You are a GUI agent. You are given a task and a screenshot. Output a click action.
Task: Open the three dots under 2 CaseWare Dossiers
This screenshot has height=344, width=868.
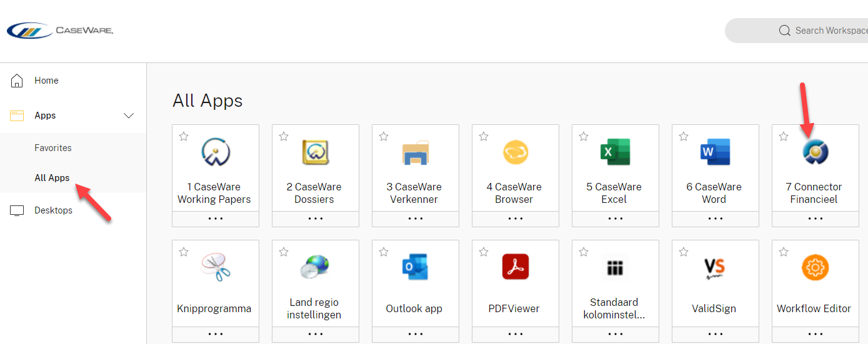[316, 219]
